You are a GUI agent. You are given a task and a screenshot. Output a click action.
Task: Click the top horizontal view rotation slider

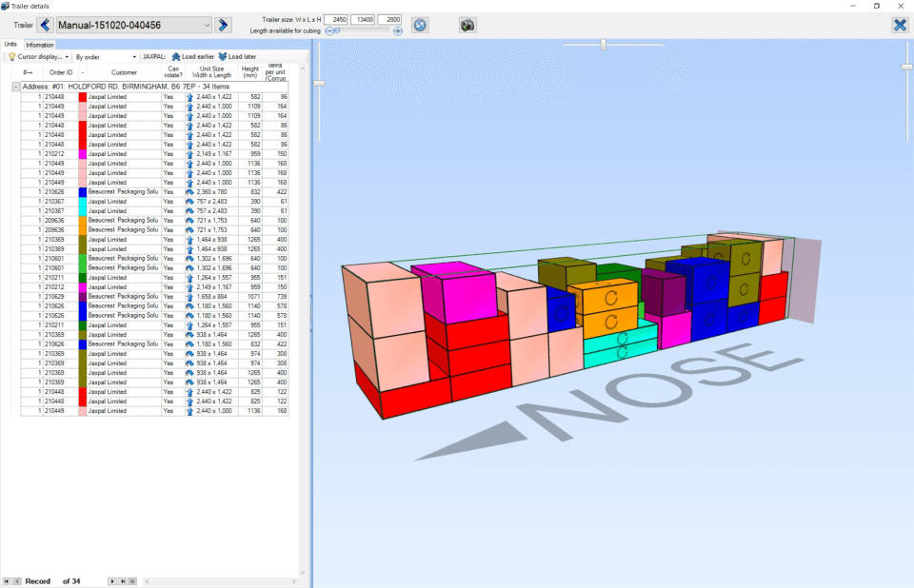pos(604,45)
